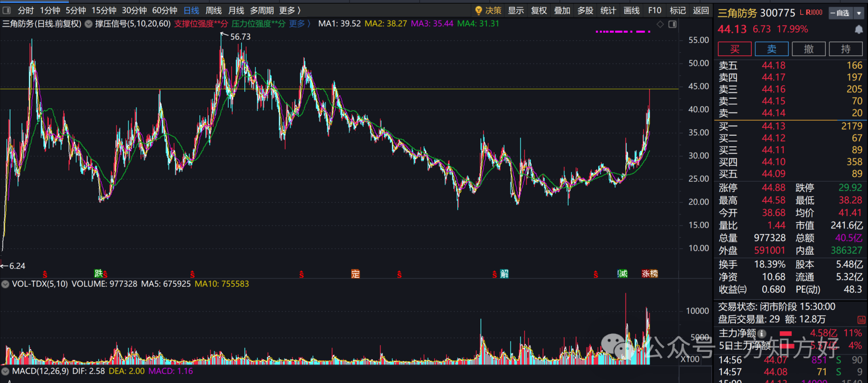Select the 买一 44.13 order row
The width and height of the screenshot is (868, 383).
pos(791,126)
